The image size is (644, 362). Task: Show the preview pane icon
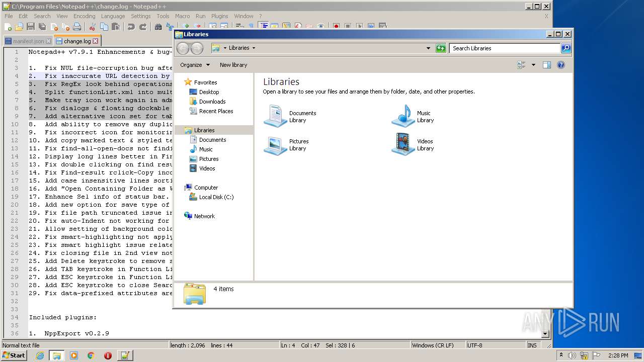pos(547,65)
